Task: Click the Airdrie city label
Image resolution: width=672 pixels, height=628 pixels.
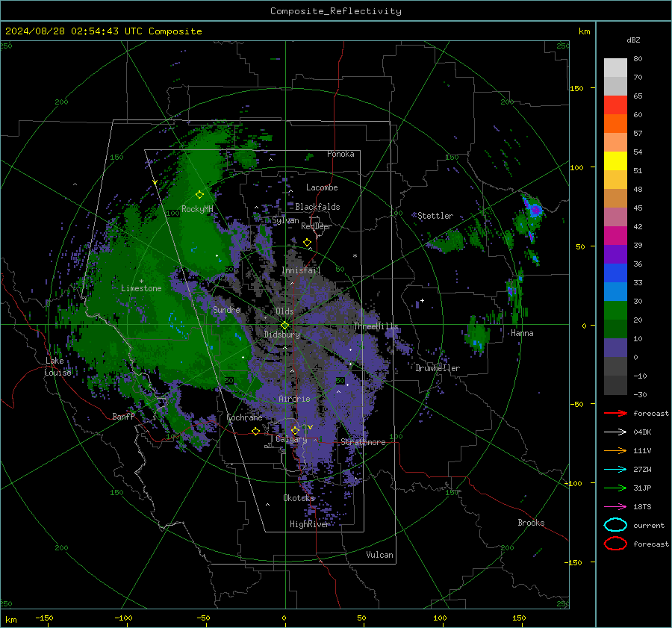Action: click(294, 399)
